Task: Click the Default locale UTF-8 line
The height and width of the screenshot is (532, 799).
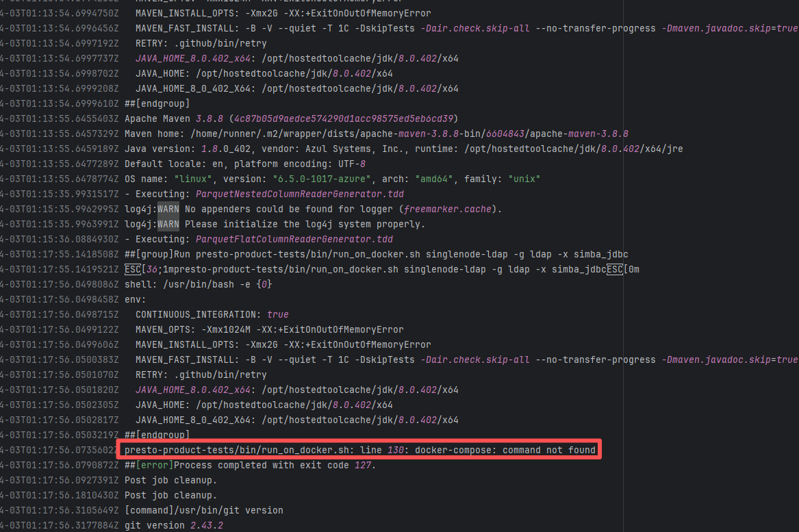Action: click(244, 164)
